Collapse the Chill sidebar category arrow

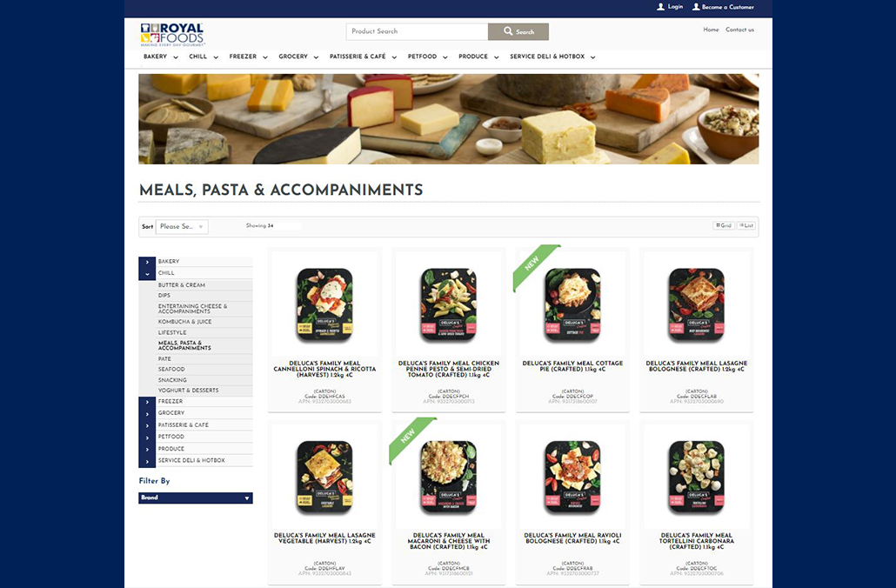pos(147,274)
